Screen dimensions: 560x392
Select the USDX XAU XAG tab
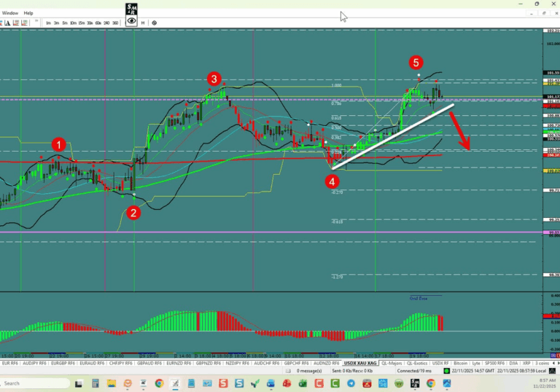[x=360, y=363]
